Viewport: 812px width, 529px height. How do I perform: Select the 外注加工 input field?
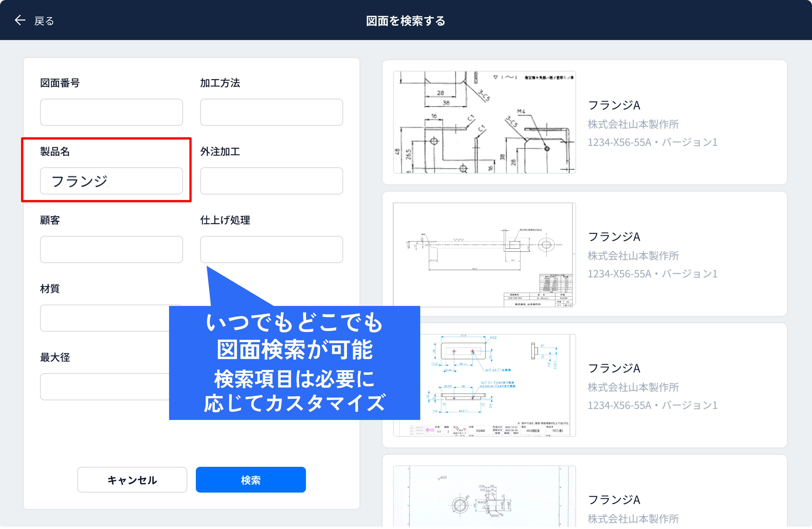pos(271,181)
